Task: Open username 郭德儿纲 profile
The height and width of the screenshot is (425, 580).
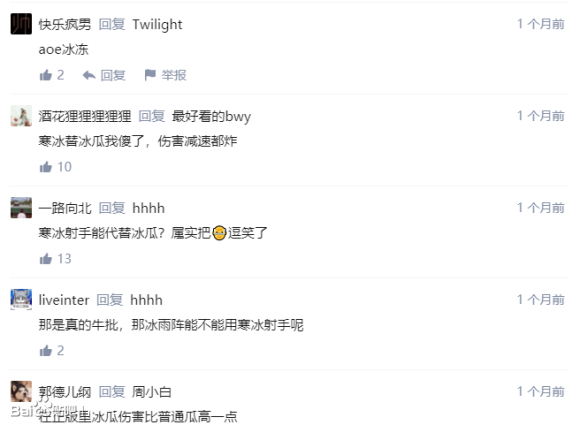Action: [65, 392]
